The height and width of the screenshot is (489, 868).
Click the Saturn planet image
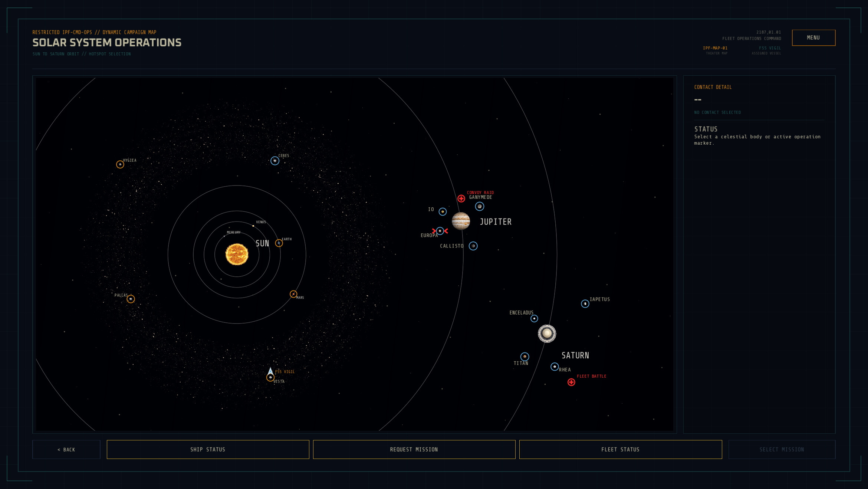click(547, 334)
